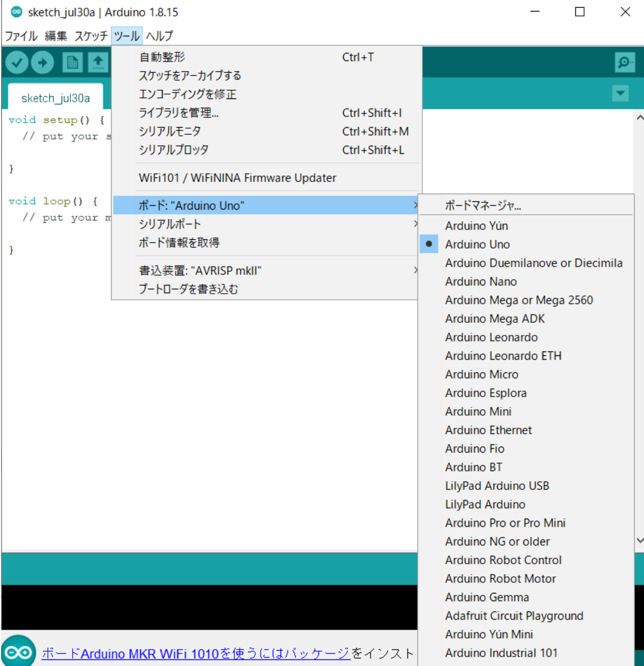Screen dimensions: 644x666
Task: Select Arduino Nano board
Action: [481, 282]
